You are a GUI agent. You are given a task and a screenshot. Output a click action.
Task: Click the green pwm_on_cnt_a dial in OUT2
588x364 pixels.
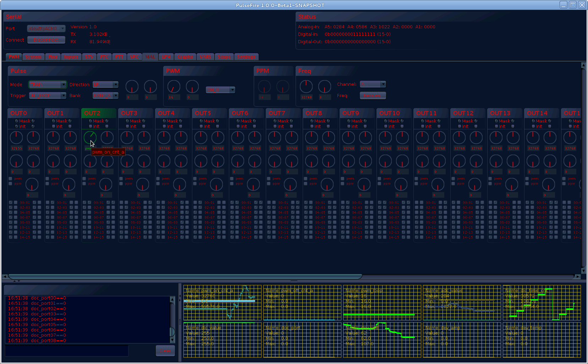click(90, 137)
